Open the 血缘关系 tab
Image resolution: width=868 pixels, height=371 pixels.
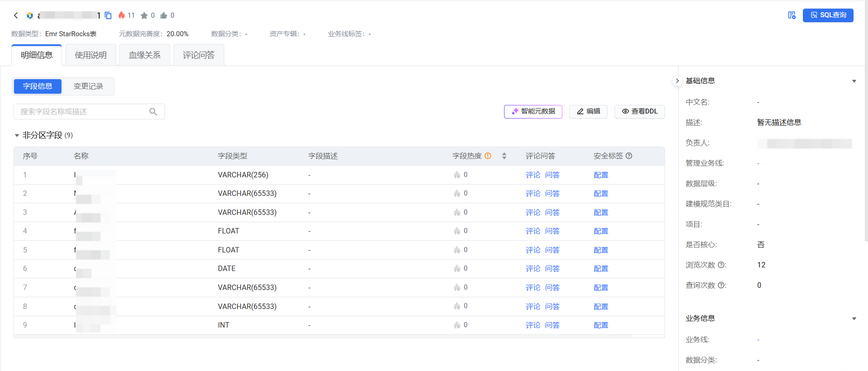[x=145, y=55]
